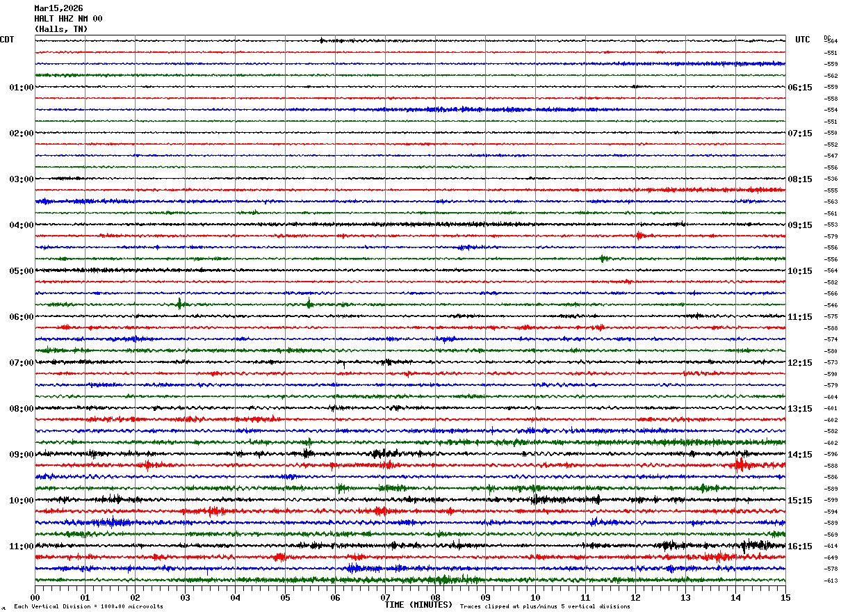Viewport: 841px width, 616px height.
Task: Click the "09:15" UTC time label
Action: pos(800,225)
